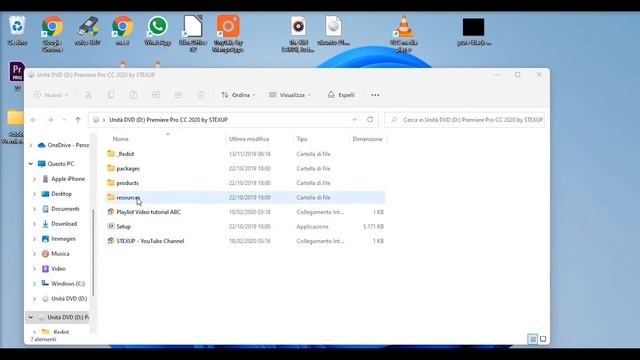The height and width of the screenshot is (360, 640).
Task: Open the address bar history dropdown
Action: 354,120
